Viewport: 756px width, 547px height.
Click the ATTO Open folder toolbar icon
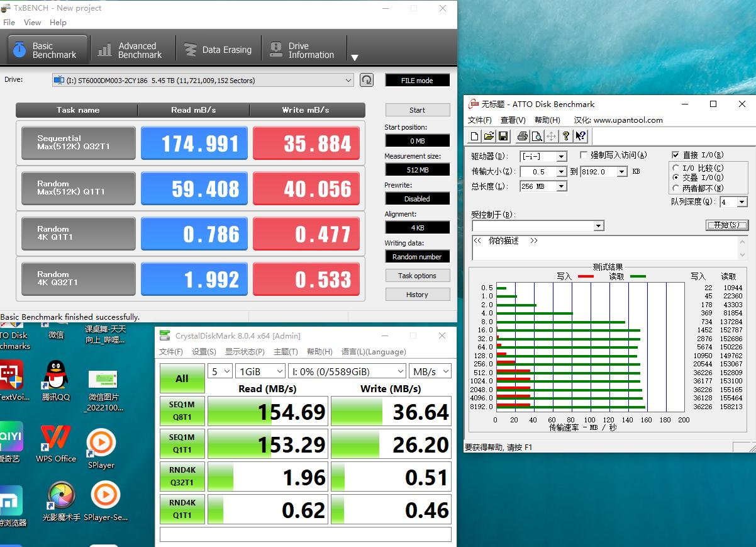pyautogui.click(x=489, y=136)
